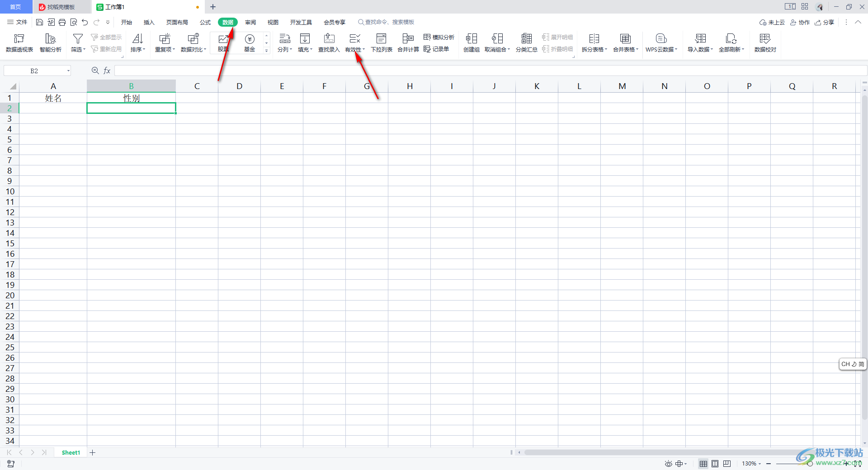Collapse the ribbon with the chevron
Screen dimensions: 868x470
(x=858, y=22)
